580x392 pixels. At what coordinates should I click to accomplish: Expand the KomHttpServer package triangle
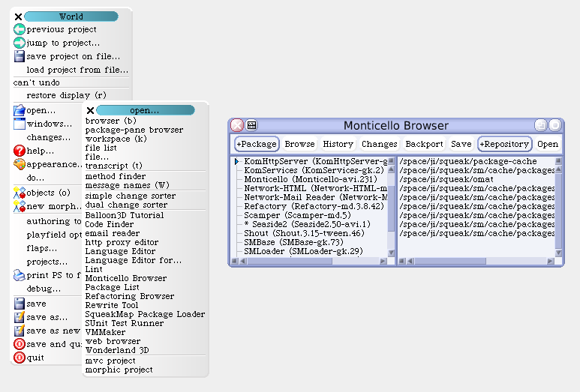(236, 161)
